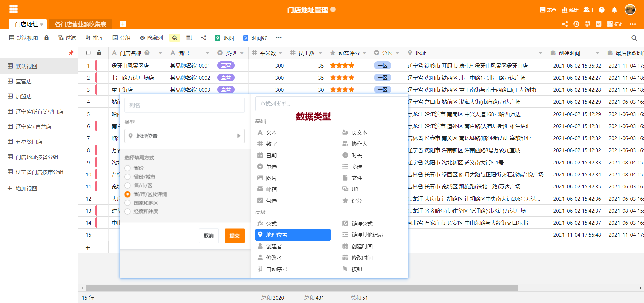Expand the 门店名称 column dropdown arrow
This screenshot has height=303, width=644.
(x=160, y=53)
